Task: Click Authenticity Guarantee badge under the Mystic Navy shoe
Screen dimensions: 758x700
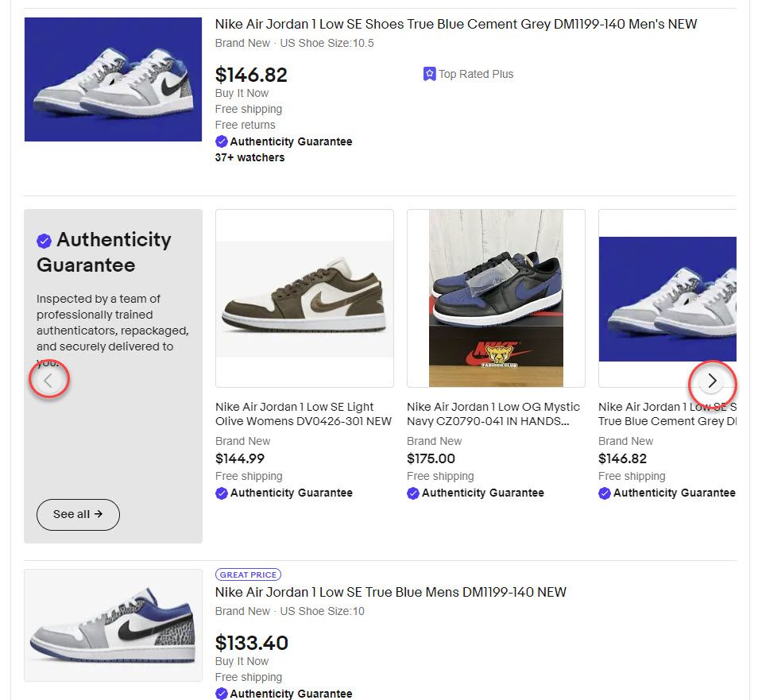Action: tap(475, 493)
